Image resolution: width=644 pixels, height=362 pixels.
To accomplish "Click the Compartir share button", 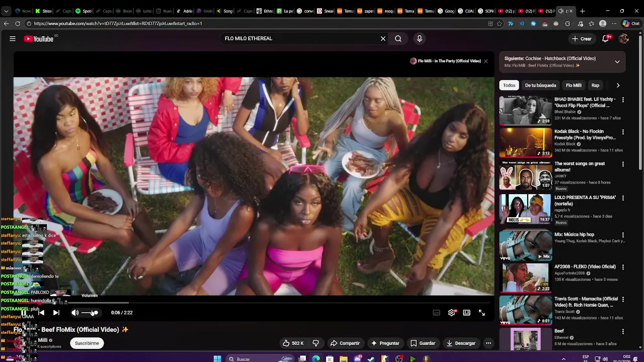I will pos(345,343).
